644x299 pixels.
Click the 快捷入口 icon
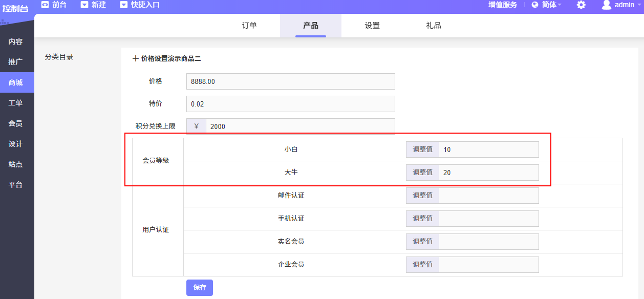tap(123, 5)
